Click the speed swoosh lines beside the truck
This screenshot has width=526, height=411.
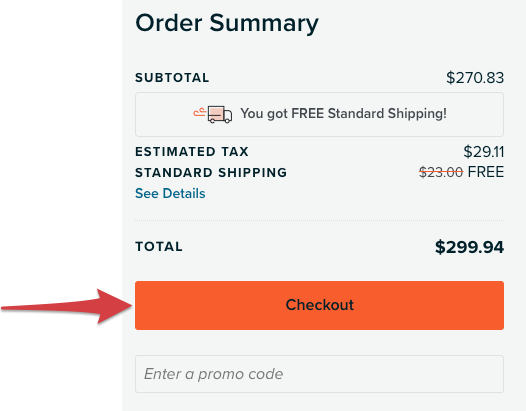coord(200,112)
